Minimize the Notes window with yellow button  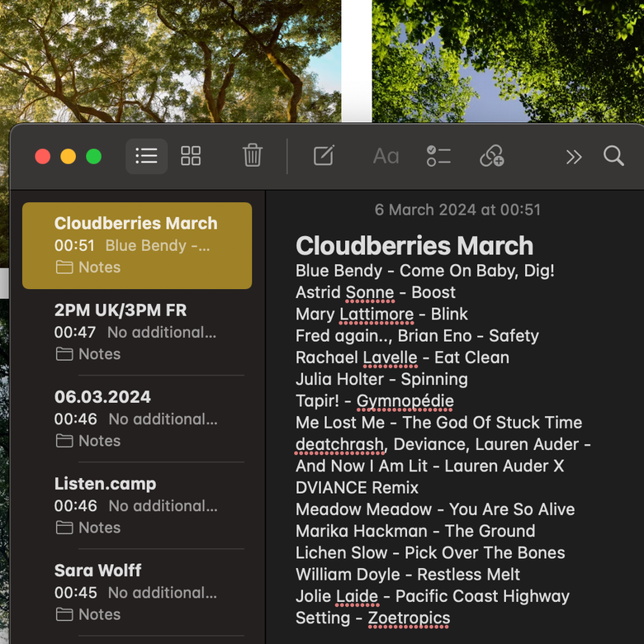coord(69,157)
